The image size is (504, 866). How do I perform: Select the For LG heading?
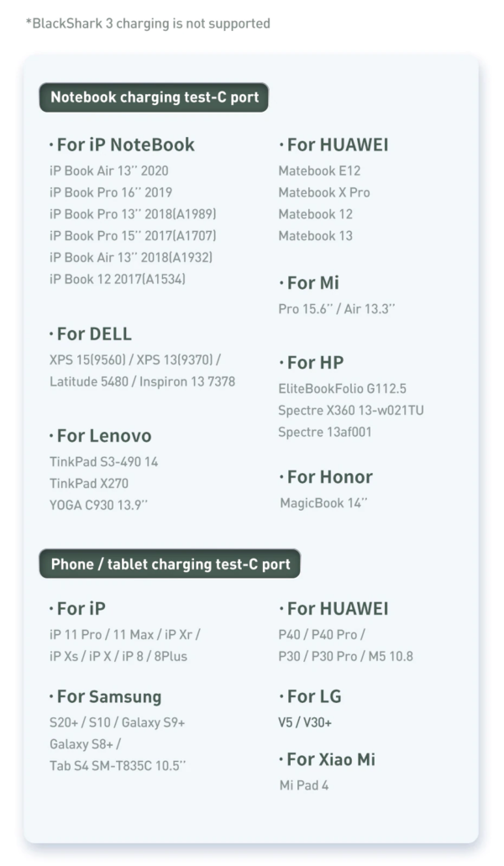310,697
